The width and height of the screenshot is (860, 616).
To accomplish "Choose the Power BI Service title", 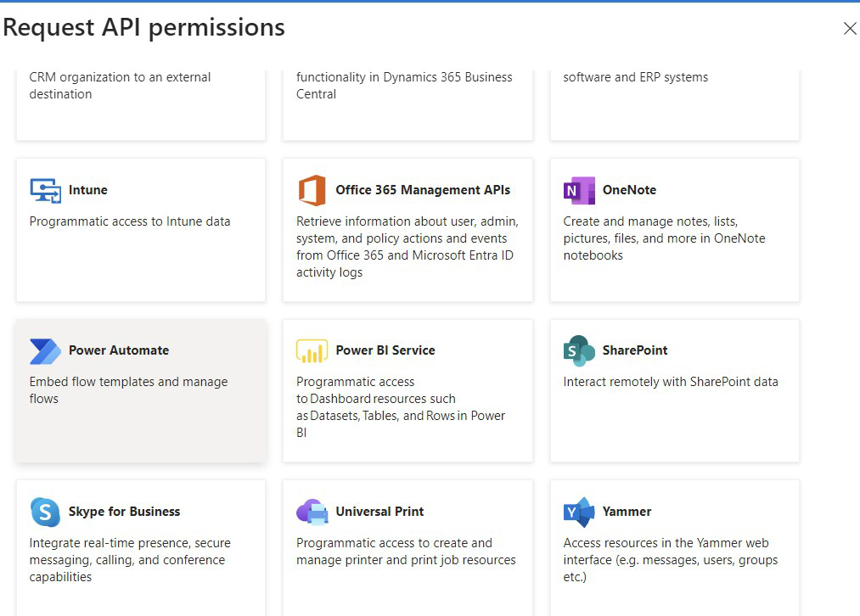I will [385, 350].
